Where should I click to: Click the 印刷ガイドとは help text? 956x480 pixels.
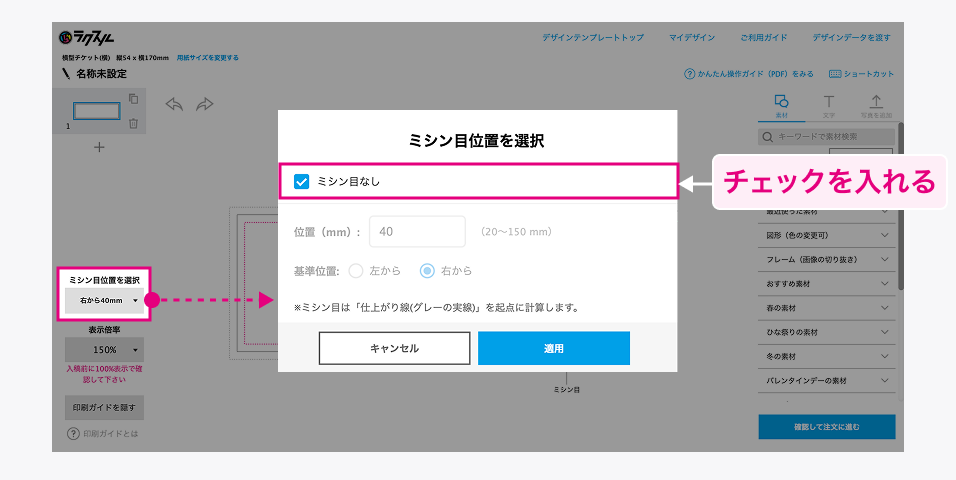[111, 434]
